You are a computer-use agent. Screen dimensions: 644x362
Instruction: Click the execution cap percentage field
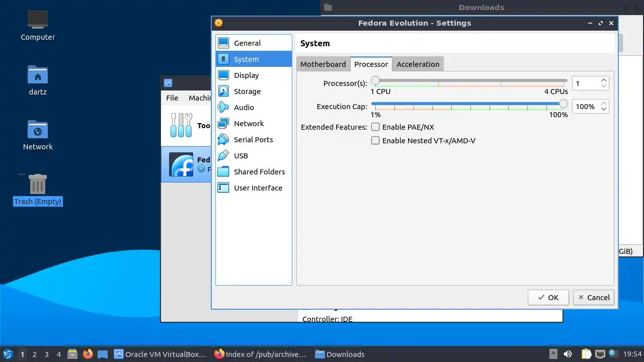(586, 106)
